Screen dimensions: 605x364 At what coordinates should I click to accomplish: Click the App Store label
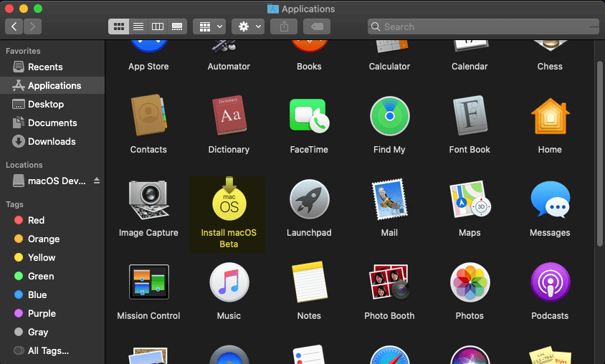(x=148, y=67)
